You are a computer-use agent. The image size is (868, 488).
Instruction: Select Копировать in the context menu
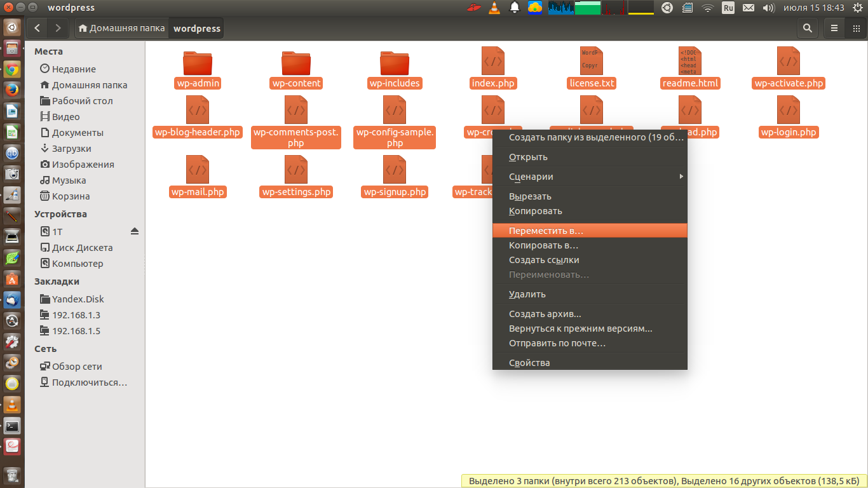pos(590,211)
